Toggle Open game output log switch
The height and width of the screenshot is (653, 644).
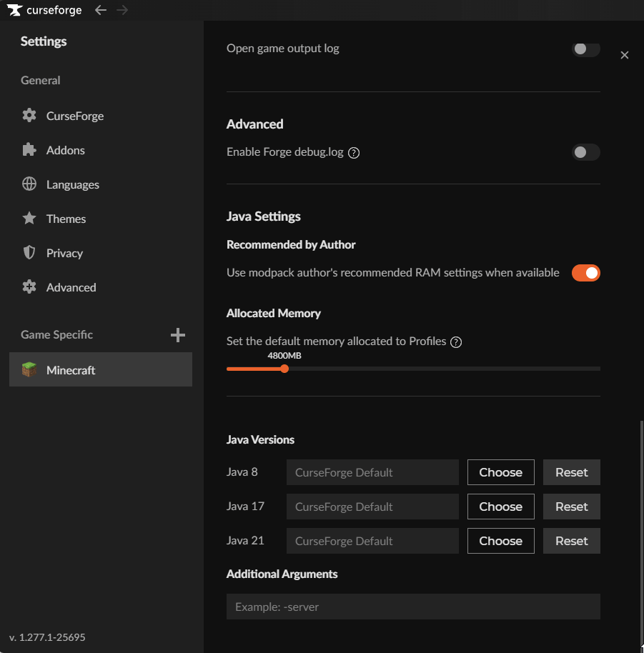click(585, 49)
